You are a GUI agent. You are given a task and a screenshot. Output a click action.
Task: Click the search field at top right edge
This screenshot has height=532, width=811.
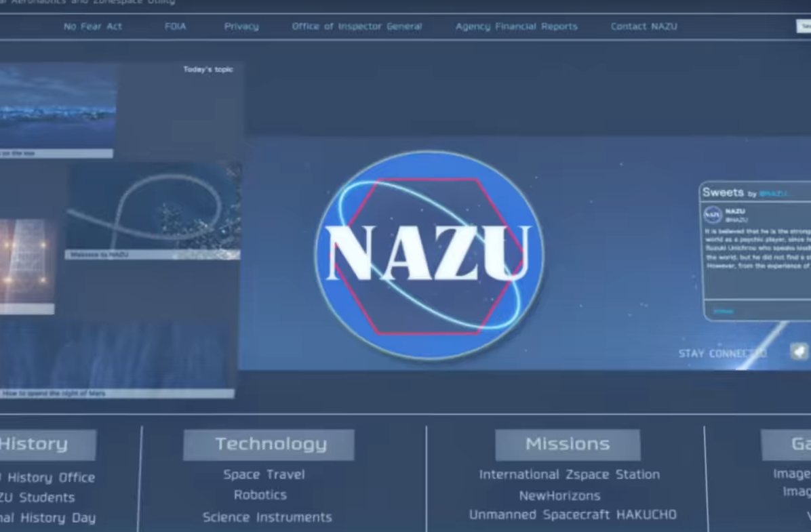[x=804, y=26]
